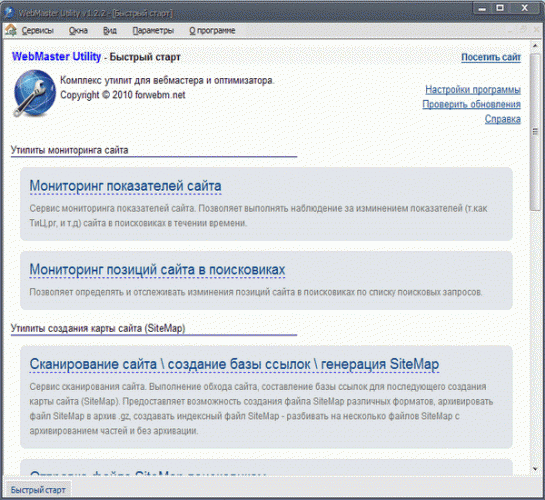Open the Окна menu
Viewport: 545px width, 500px height.
point(78,31)
